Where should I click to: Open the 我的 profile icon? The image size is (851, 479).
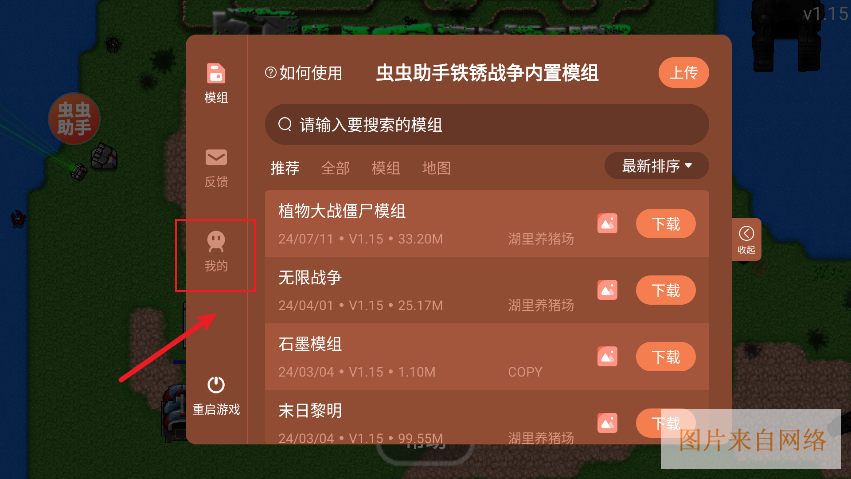(216, 241)
